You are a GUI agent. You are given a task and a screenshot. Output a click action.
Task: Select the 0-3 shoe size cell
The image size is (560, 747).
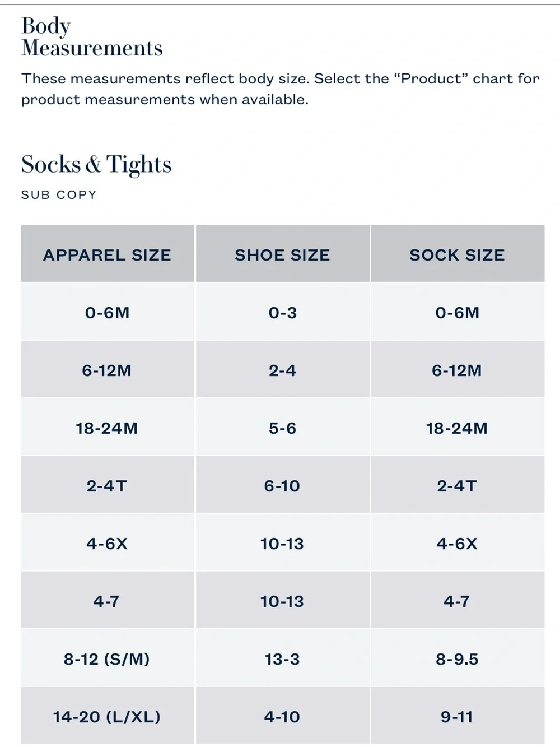(x=282, y=312)
